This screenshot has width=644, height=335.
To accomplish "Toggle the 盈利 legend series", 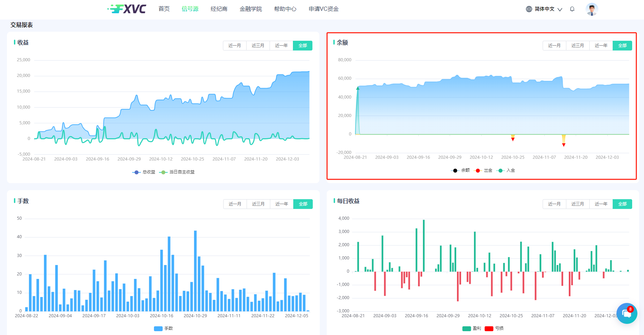I will pyautogui.click(x=472, y=328).
